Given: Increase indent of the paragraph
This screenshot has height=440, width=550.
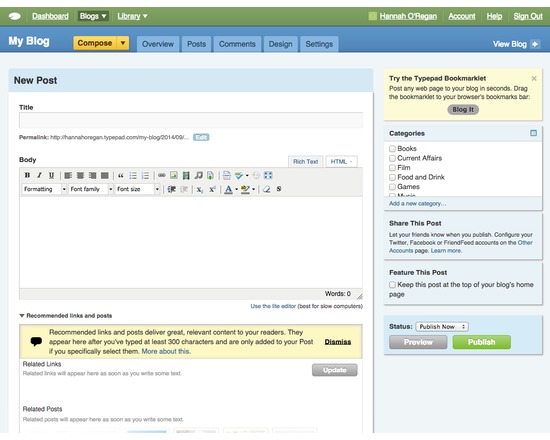Looking at the screenshot, I should point(172,189).
